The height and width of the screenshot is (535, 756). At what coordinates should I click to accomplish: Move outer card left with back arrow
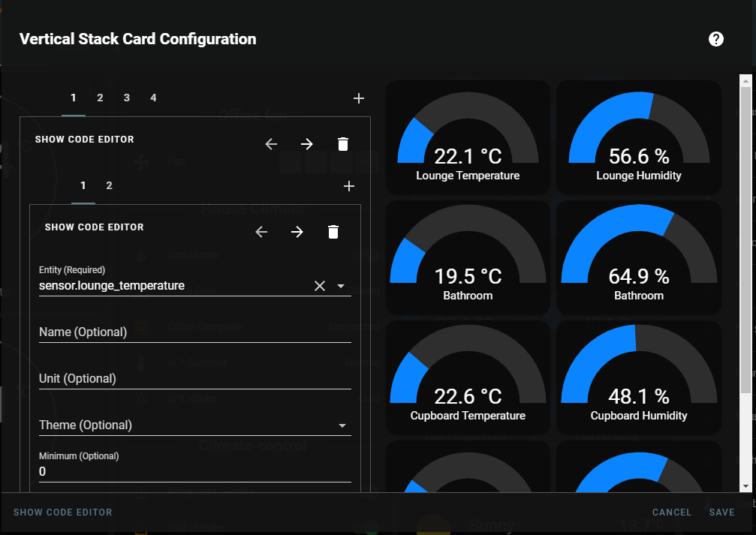point(272,144)
